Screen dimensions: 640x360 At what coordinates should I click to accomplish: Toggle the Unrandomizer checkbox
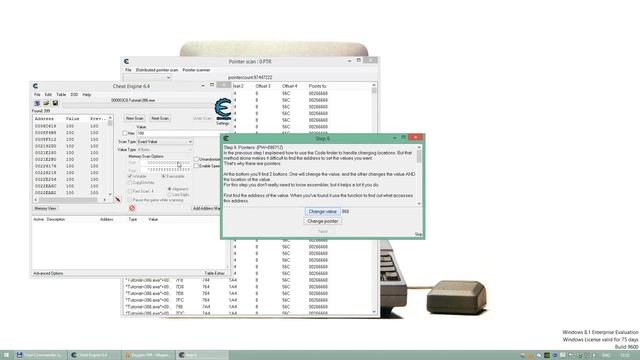point(196,159)
